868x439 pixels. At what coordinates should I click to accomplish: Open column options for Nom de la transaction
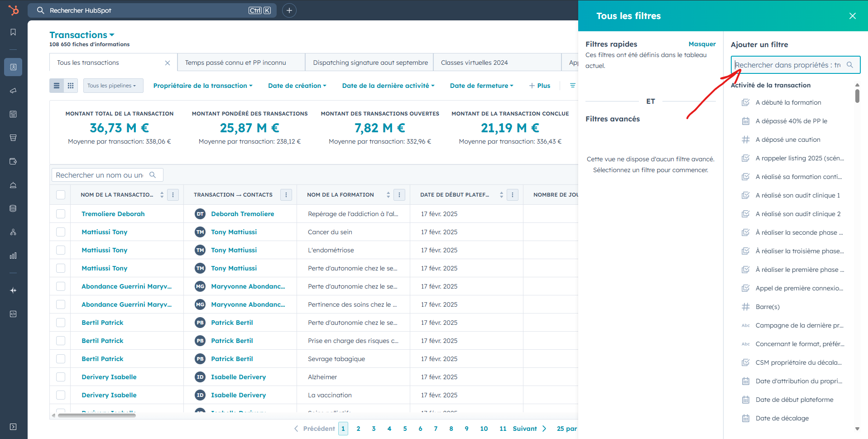point(173,195)
